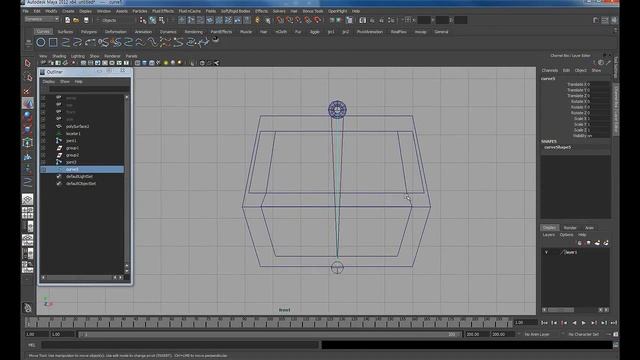
Task: Open the No Anim Layer dropdown
Action: pos(538,334)
